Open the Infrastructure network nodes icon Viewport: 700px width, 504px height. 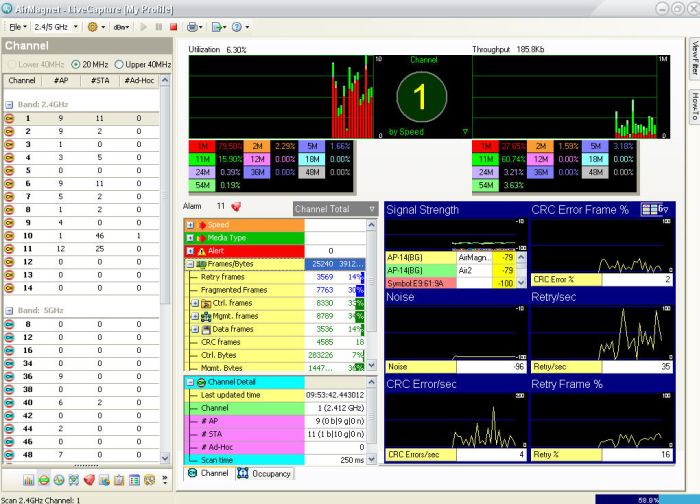coord(74,480)
